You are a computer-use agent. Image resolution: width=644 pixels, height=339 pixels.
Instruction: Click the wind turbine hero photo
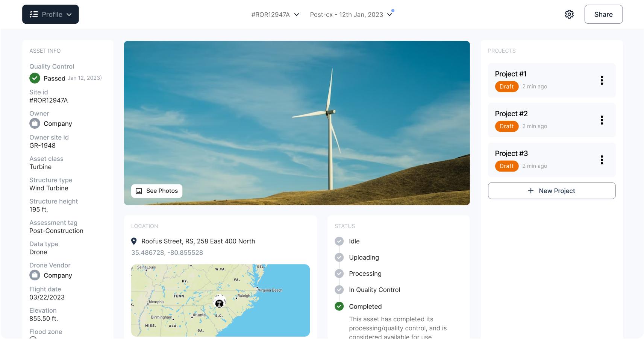tap(297, 123)
